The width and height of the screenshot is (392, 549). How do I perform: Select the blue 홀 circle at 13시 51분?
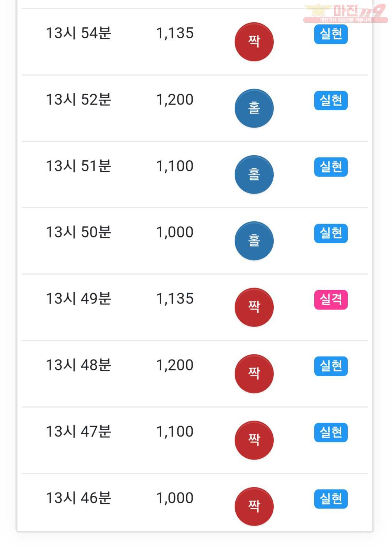[254, 175]
